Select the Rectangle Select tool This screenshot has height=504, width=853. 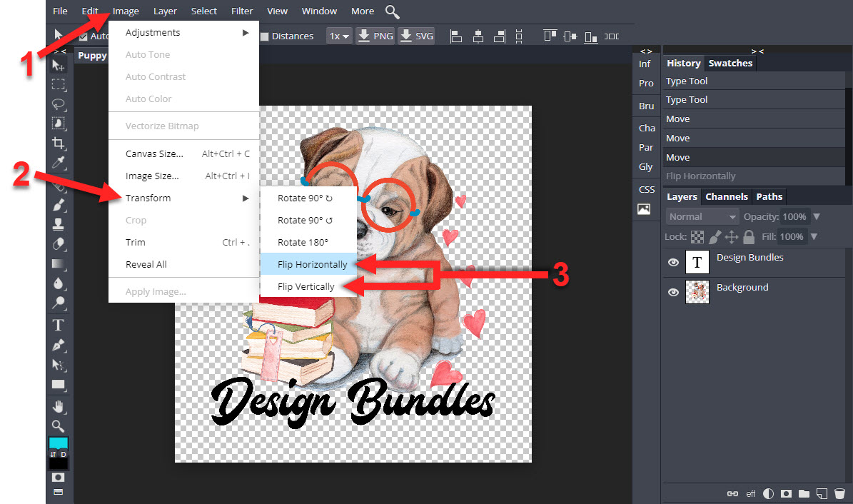click(58, 85)
